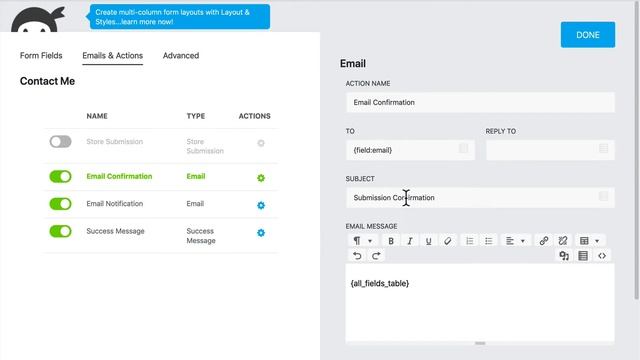Click inside the email message editor body

(x=480, y=302)
